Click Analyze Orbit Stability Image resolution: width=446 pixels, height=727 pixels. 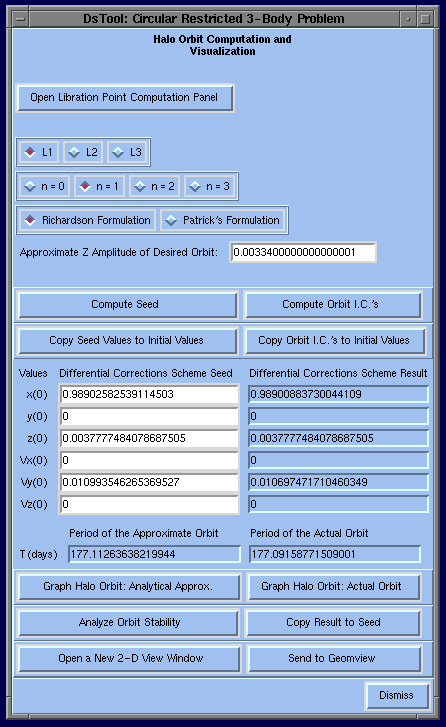[128, 623]
